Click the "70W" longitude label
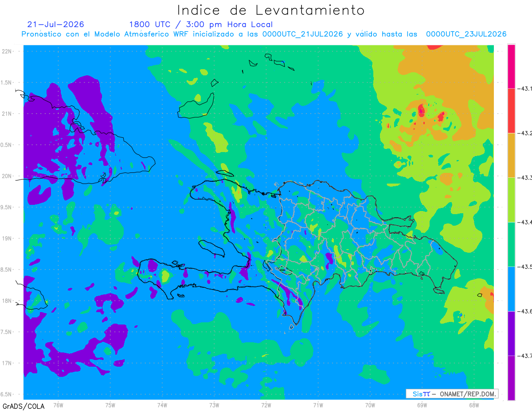 pyautogui.click(x=370, y=405)
